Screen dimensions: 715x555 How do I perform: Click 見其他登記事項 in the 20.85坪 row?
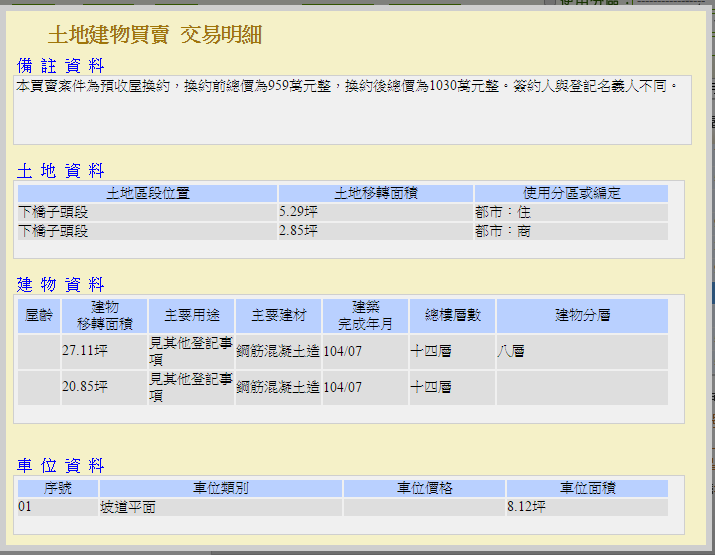(191, 388)
